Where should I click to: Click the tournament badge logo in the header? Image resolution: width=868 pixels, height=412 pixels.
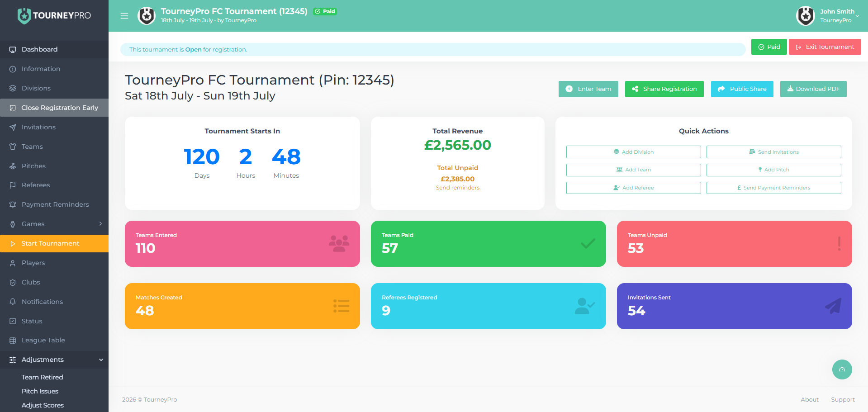tap(146, 15)
